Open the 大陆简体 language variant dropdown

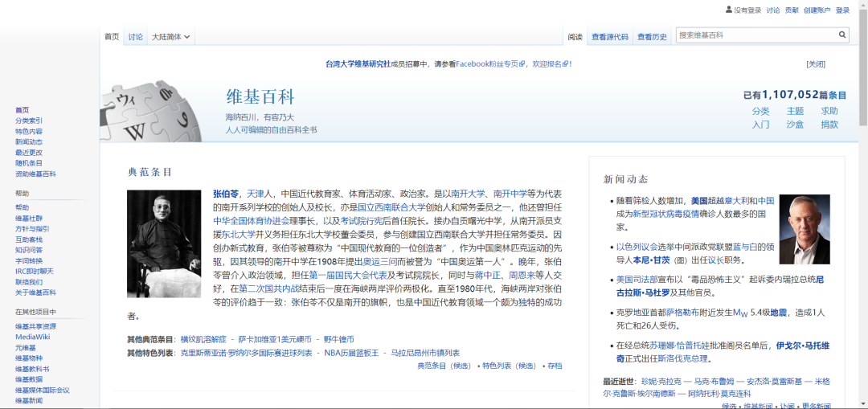point(171,37)
